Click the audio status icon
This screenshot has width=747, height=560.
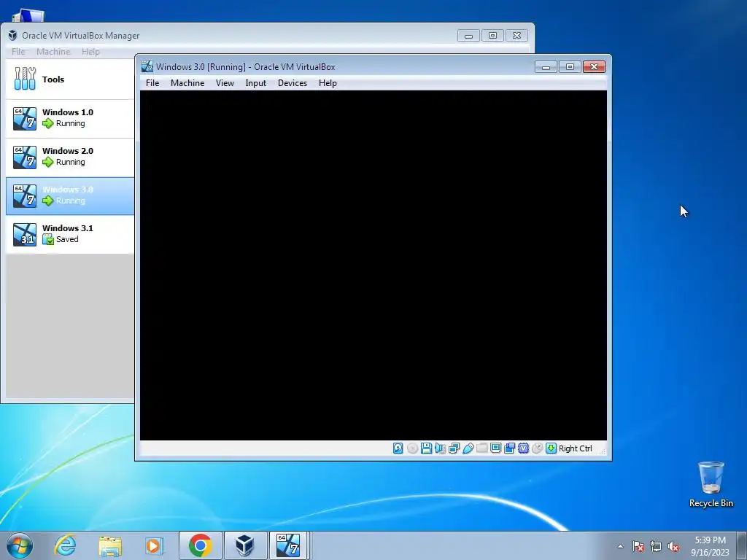(x=440, y=448)
